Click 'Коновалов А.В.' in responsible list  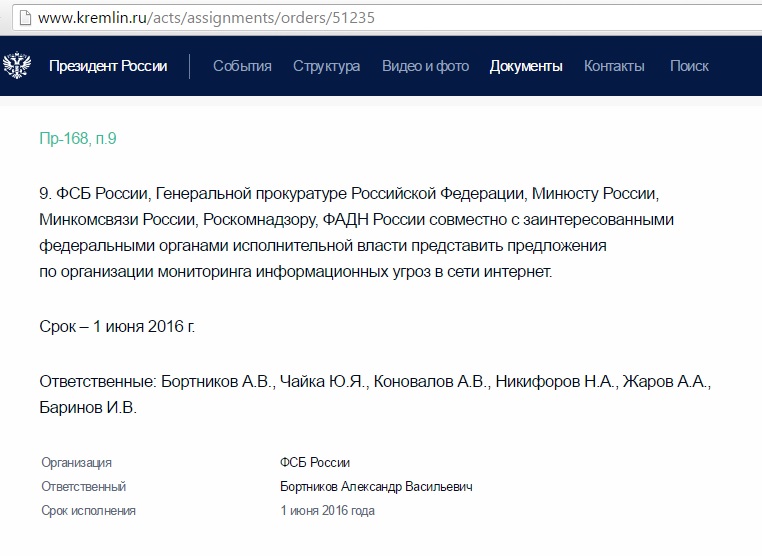pyautogui.click(x=432, y=382)
